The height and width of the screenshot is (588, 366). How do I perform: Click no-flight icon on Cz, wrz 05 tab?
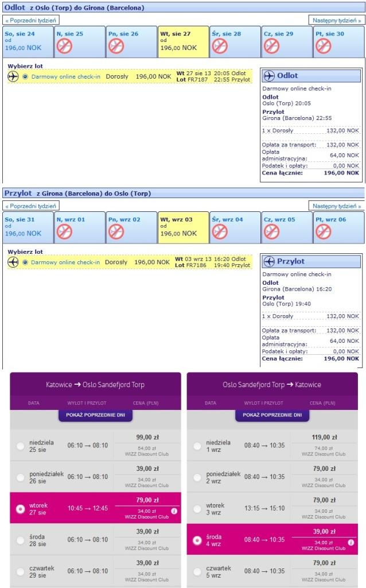click(x=271, y=232)
